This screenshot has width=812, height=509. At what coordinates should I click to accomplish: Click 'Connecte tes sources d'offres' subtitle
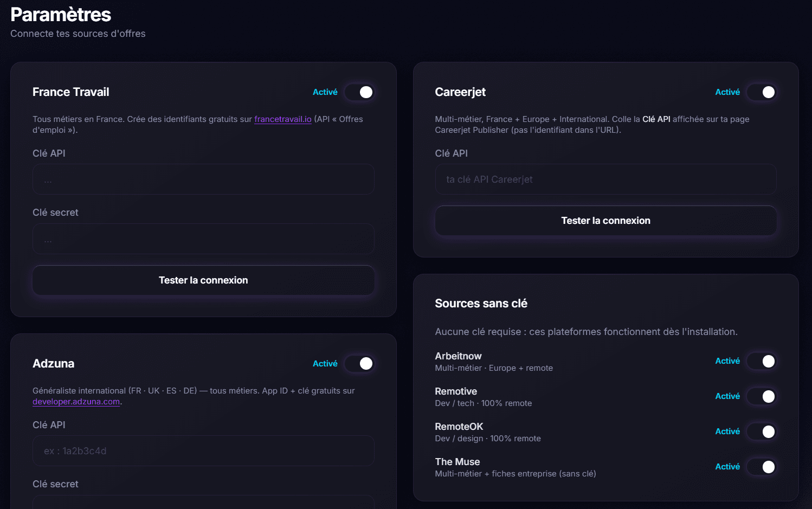click(x=78, y=34)
